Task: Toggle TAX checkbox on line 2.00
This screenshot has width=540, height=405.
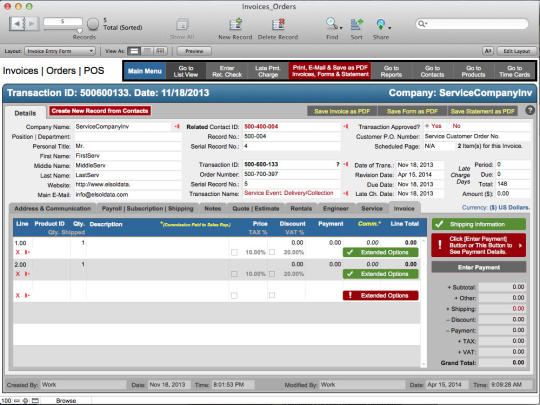Action: (x=234, y=274)
